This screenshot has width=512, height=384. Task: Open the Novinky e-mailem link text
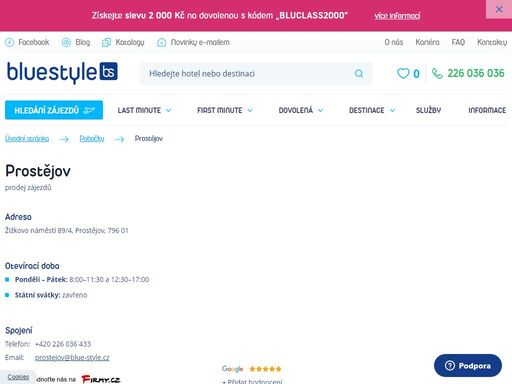200,42
